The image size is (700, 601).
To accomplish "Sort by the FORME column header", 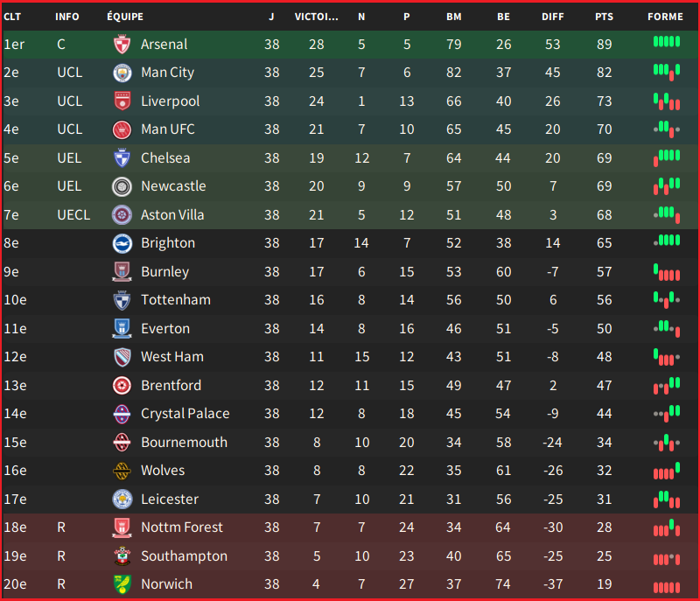I will [665, 17].
